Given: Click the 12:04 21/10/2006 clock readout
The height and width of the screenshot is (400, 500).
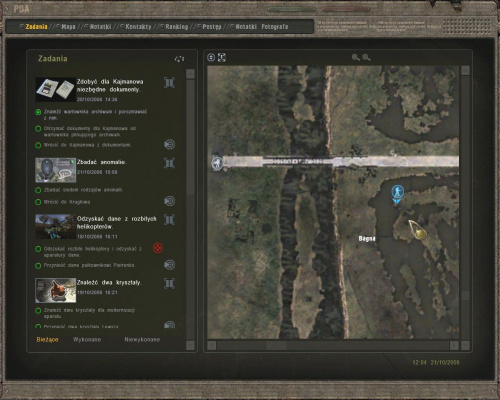Looking at the screenshot, I should point(436,362).
